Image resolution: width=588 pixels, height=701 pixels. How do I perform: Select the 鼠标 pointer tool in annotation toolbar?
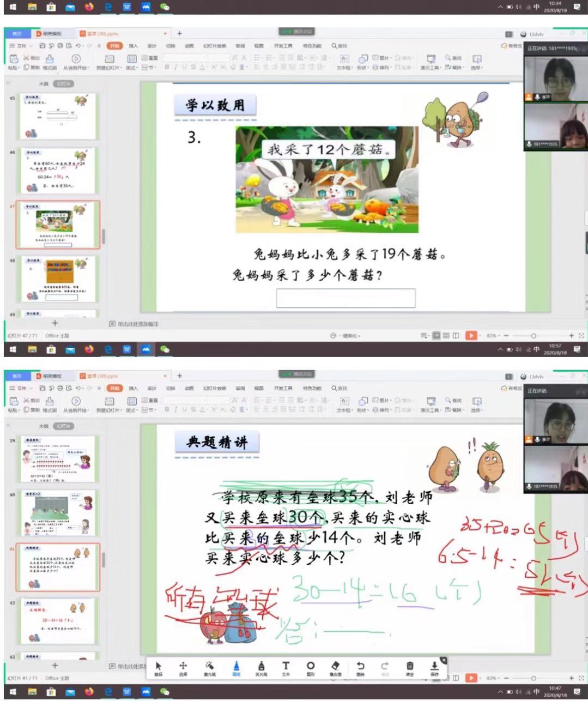(x=159, y=668)
